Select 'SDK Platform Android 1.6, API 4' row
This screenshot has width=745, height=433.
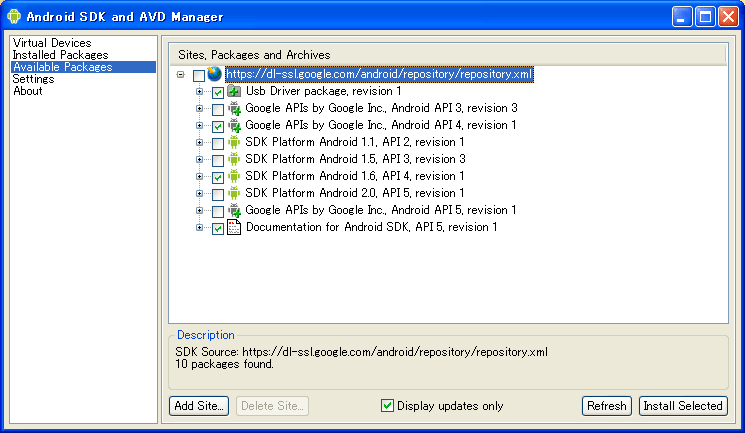pyautogui.click(x=354, y=176)
